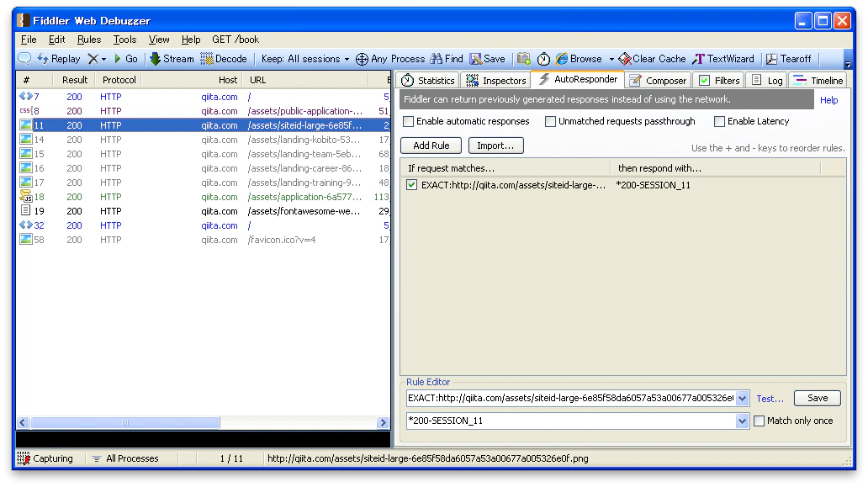
Task: Expand the EXACT match rule dropdown
Action: pos(743,398)
